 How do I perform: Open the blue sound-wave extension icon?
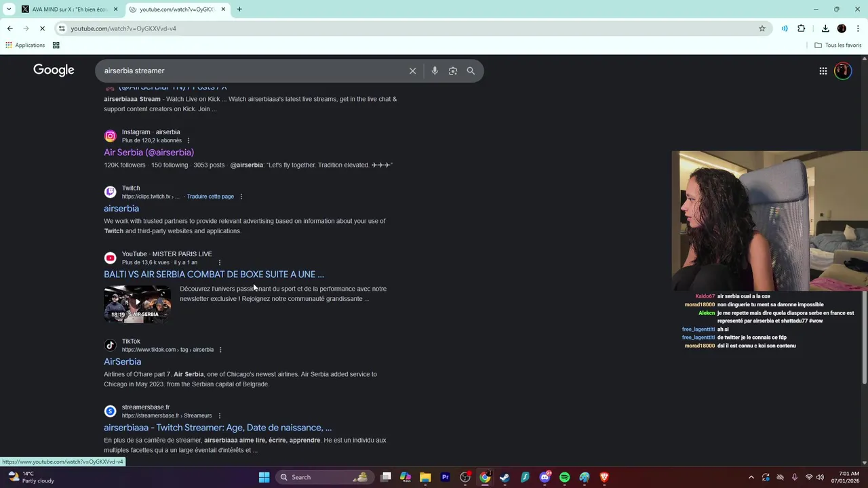click(x=785, y=28)
